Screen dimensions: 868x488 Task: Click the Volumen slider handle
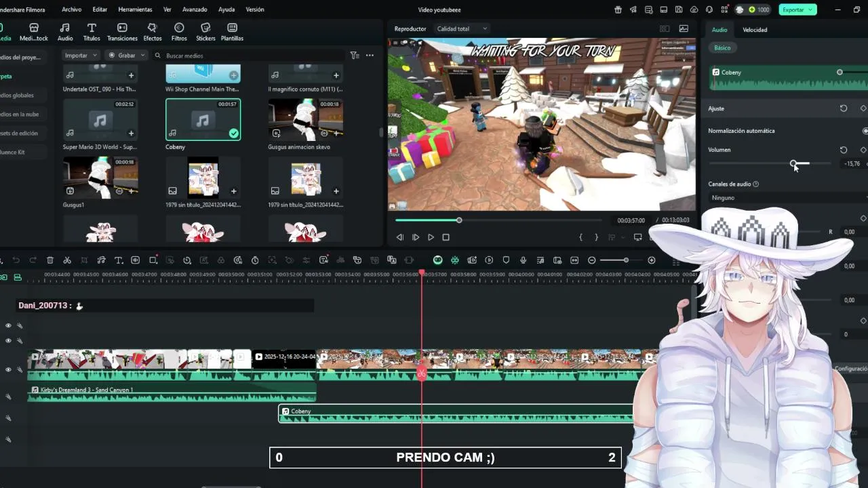pyautogui.click(x=793, y=163)
